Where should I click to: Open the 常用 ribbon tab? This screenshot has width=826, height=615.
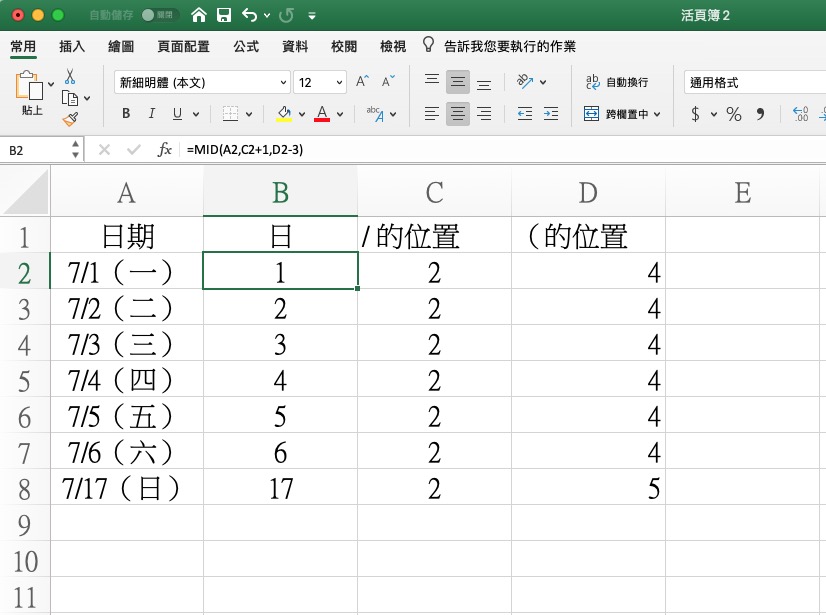tap(23, 46)
